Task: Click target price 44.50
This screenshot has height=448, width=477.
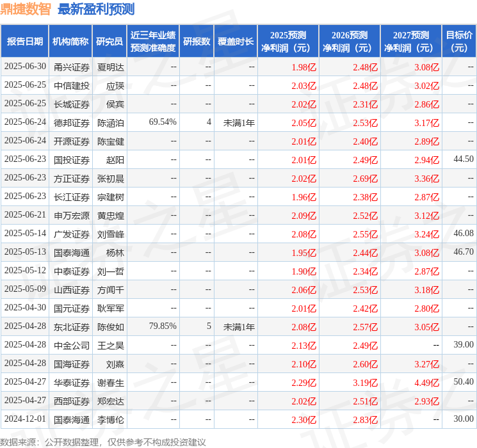Action: [464, 159]
